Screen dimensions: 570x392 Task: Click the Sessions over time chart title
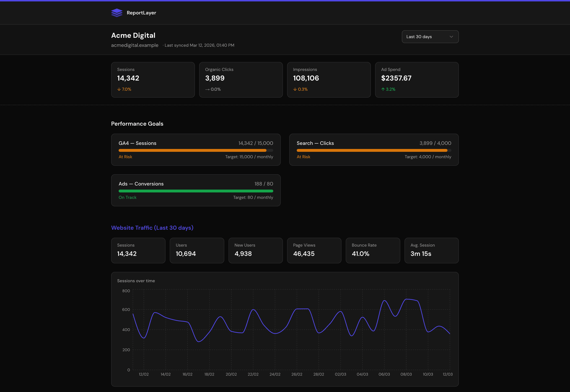click(x=136, y=281)
